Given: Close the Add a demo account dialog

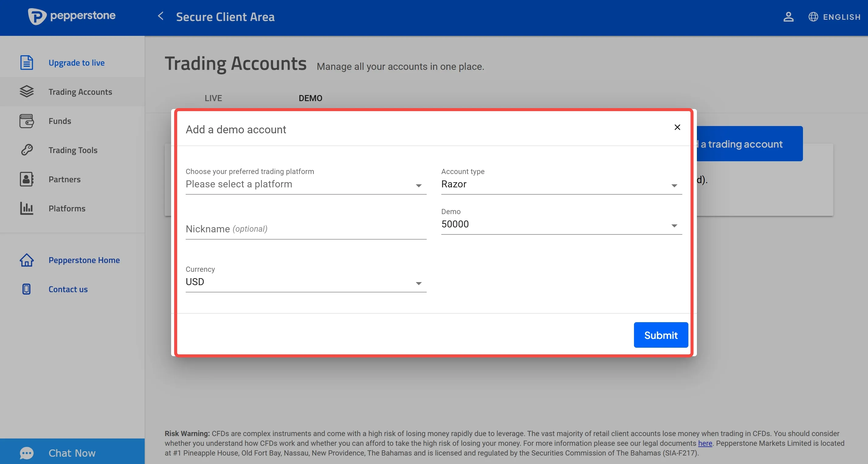Looking at the screenshot, I should click(x=677, y=127).
